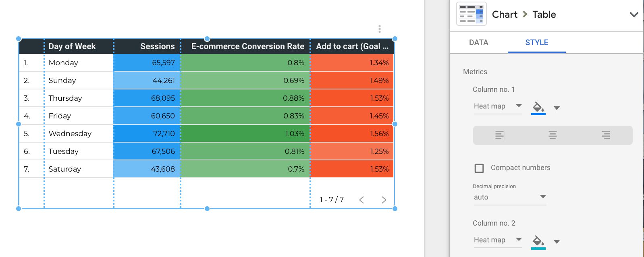
Task: Select the left alignment icon under Column no. 1
Action: tap(499, 135)
